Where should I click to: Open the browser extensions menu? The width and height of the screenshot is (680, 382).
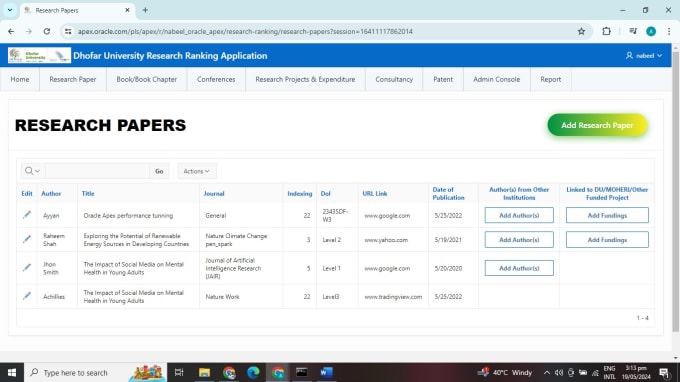click(x=606, y=31)
